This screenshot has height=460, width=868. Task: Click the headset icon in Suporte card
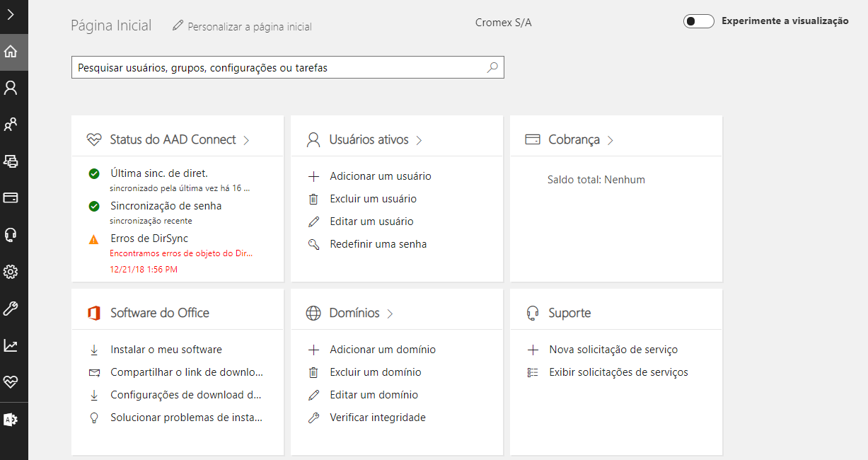click(x=533, y=313)
